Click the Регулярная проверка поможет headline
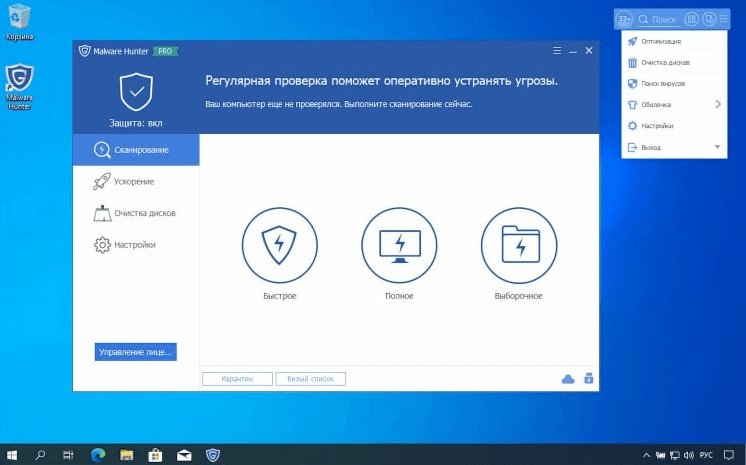Image resolution: width=746 pixels, height=465 pixels. pos(381,81)
